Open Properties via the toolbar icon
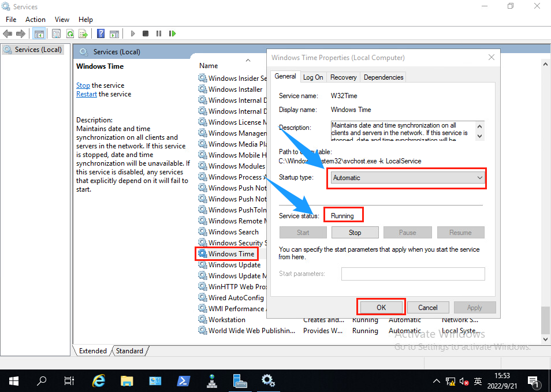The image size is (551, 392). (x=56, y=33)
